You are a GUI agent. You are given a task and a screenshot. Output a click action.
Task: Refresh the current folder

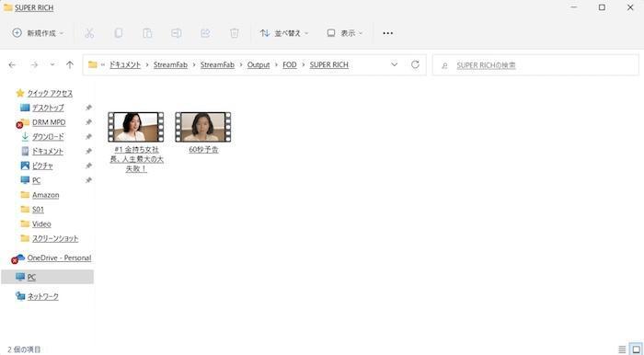pos(415,65)
